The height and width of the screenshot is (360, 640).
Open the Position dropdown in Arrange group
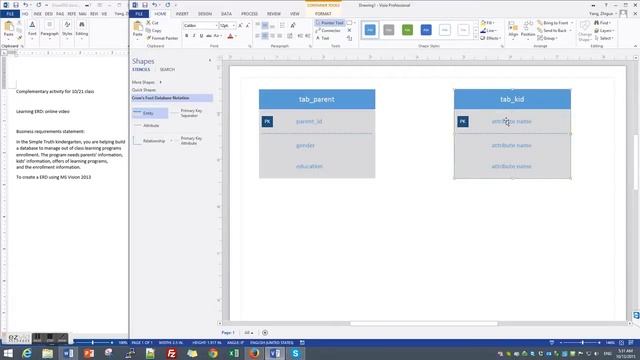528,30
